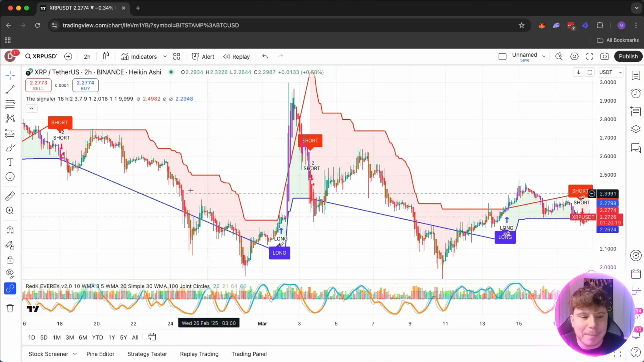The width and height of the screenshot is (644, 362).
Task: Open indicator templates grid
Action: click(x=177, y=57)
